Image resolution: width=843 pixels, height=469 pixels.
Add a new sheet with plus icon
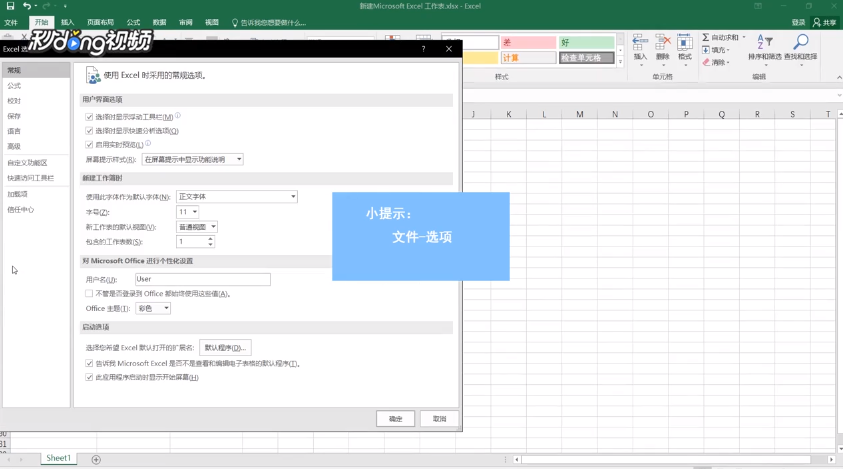pos(96,459)
